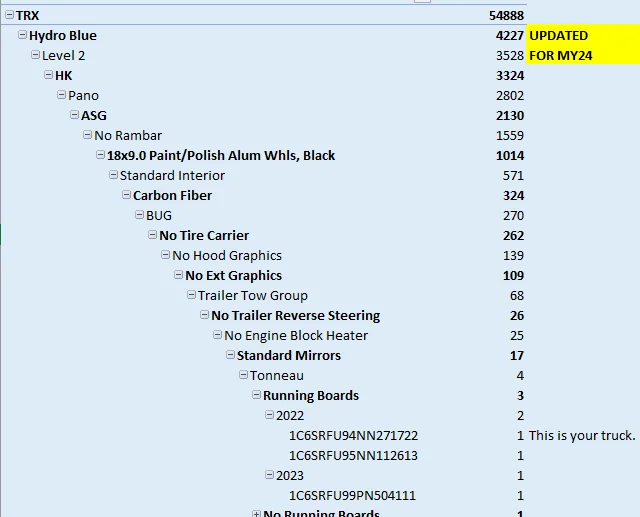Image resolution: width=640 pixels, height=517 pixels.
Task: Select VIN 1C6SRFU99PN504111
Action: 352,495
